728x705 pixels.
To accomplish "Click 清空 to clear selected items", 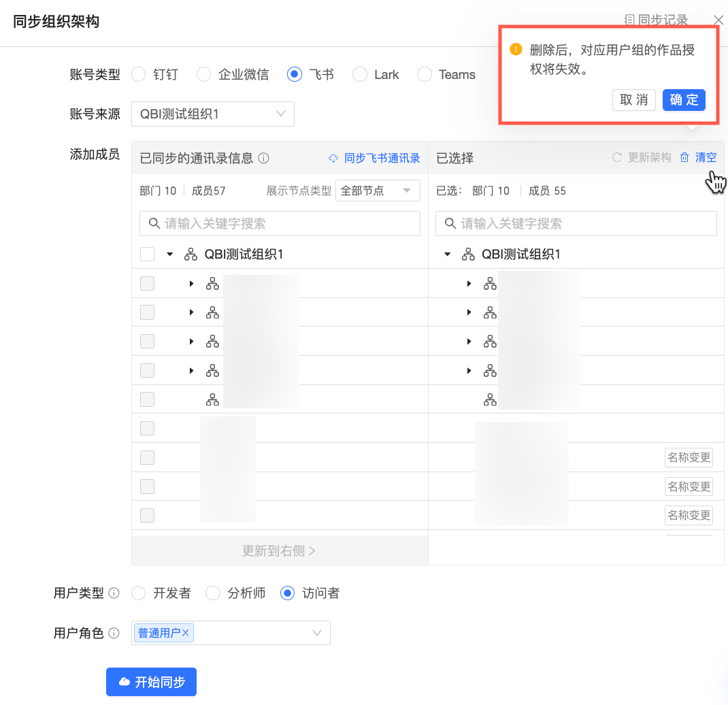I will point(706,157).
